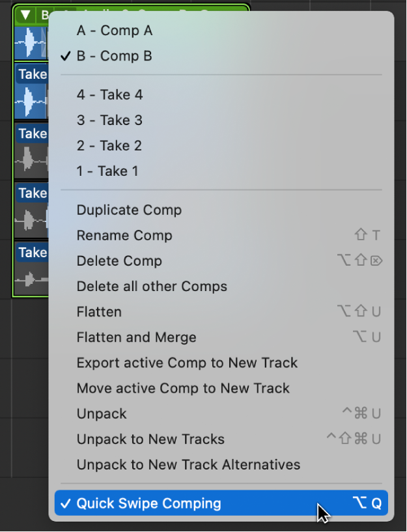Flatten the take folder
407x532 pixels.
coord(98,311)
